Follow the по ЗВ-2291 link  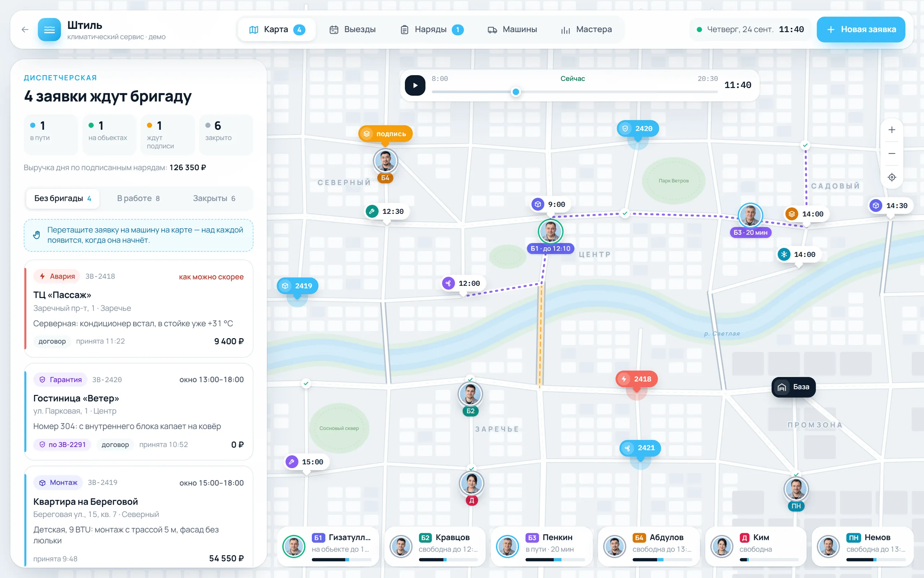click(62, 445)
